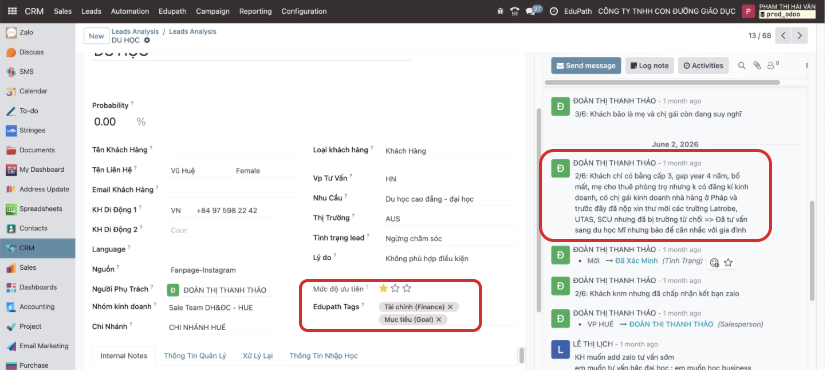Open the Tình trạng lead dropdown
This screenshot has width=825, height=370.
coord(450,238)
